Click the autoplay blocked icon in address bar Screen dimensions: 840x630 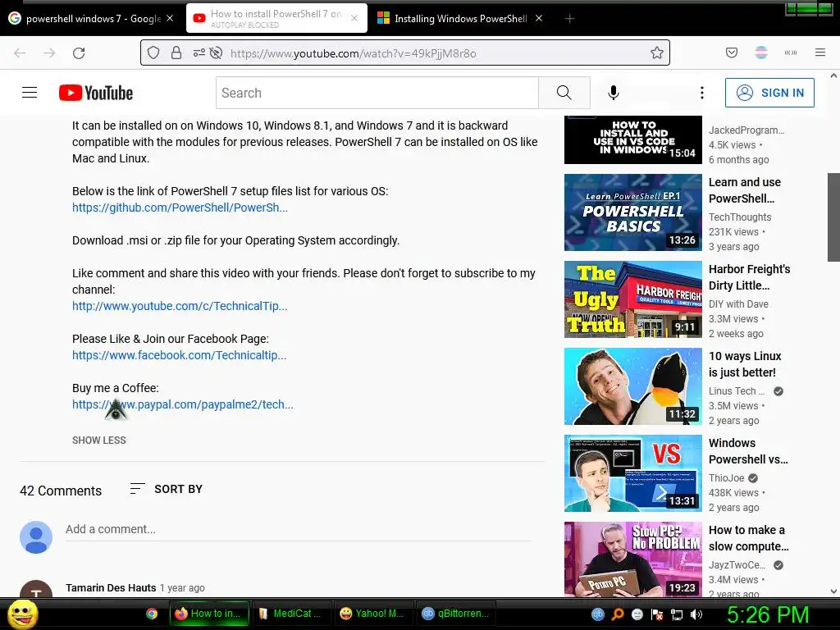point(216,53)
